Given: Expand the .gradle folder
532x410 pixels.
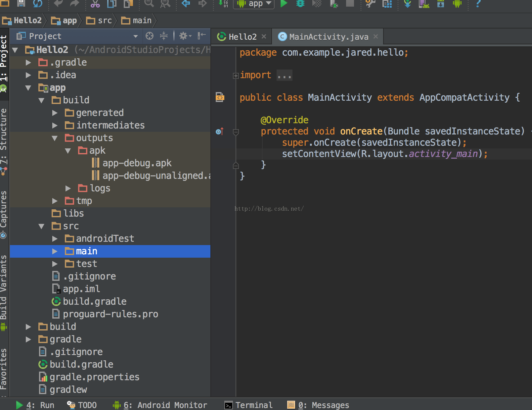Looking at the screenshot, I should tap(28, 63).
